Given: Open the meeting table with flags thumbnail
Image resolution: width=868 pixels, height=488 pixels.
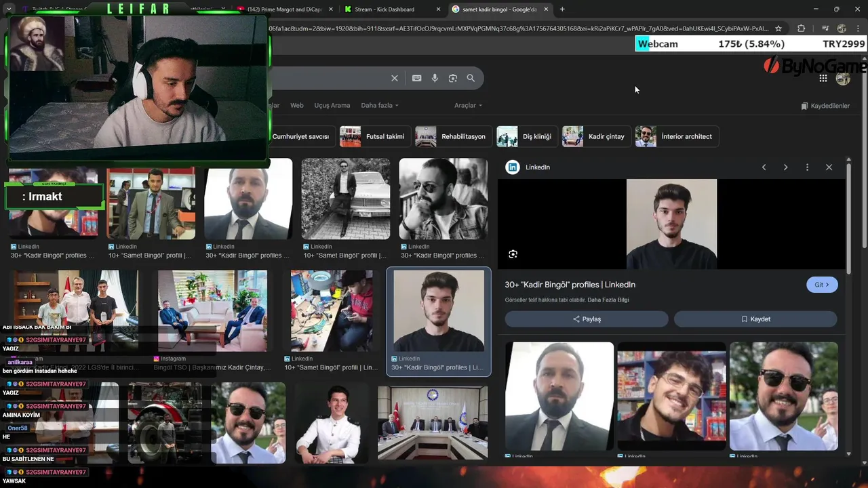Looking at the screenshot, I should pos(433,423).
